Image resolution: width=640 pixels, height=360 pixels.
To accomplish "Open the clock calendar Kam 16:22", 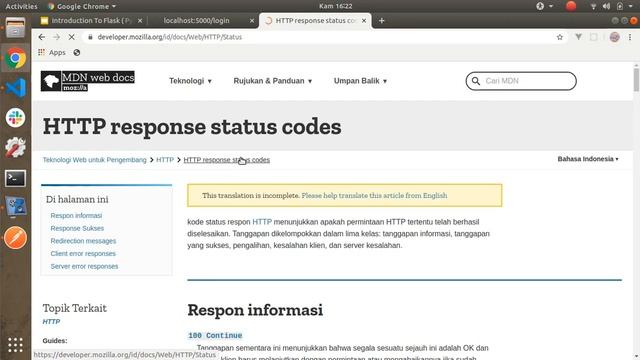I will point(335,6).
